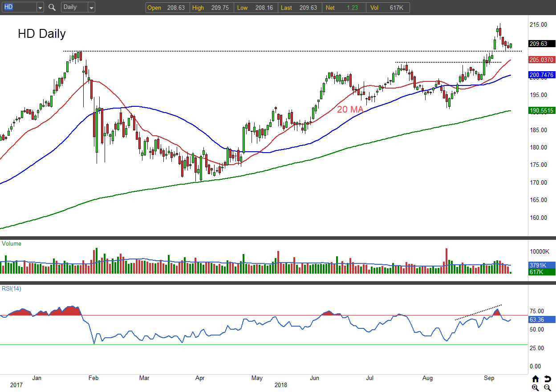The height and width of the screenshot is (392, 556).
Task: Select the 63.36 RSI value tag
Action: pyautogui.click(x=542, y=319)
